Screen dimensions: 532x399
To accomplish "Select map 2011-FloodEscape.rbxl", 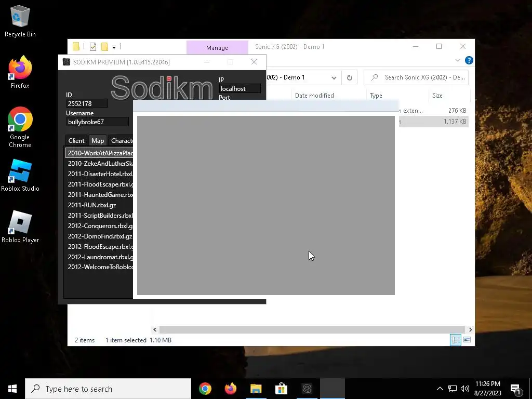I will (99, 184).
